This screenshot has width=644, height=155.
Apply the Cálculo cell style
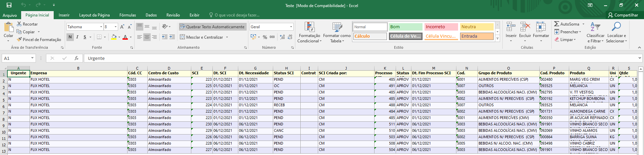point(370,36)
